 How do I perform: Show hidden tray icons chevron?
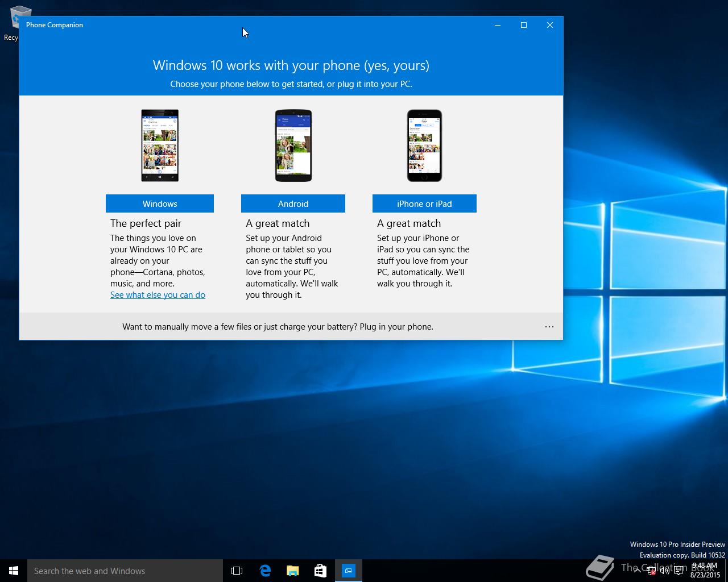click(638, 571)
